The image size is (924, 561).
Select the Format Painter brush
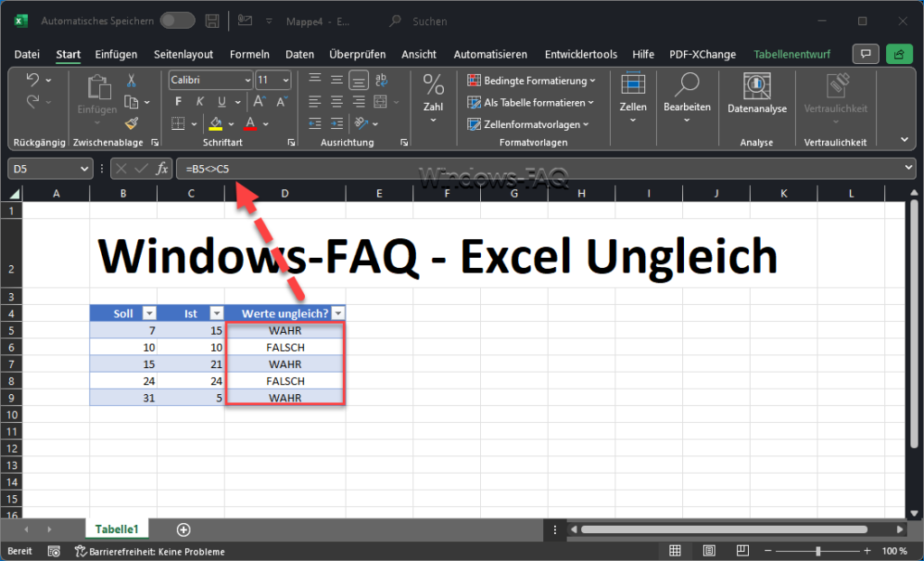(x=132, y=124)
